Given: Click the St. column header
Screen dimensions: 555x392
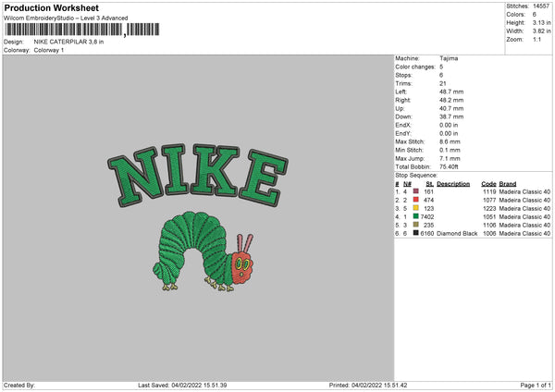Looking at the screenshot, I should tap(430, 184).
